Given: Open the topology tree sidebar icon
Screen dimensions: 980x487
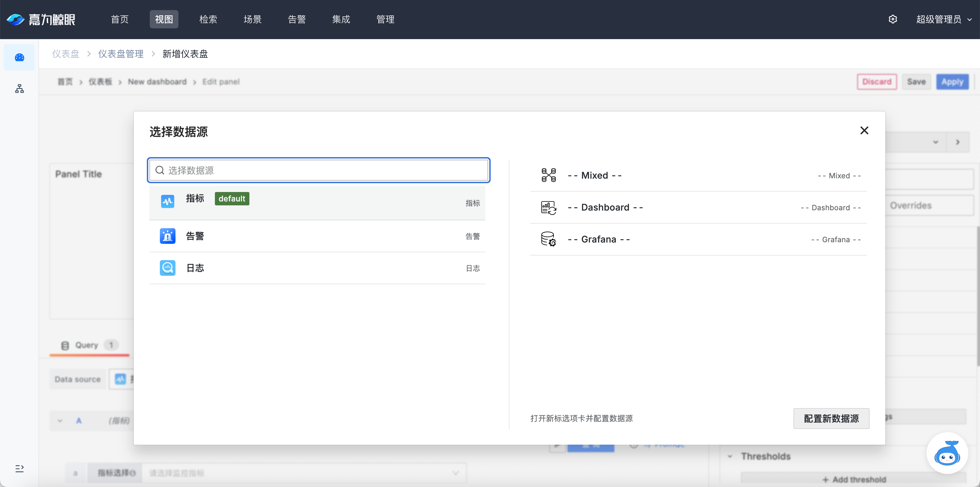Looking at the screenshot, I should (x=20, y=89).
